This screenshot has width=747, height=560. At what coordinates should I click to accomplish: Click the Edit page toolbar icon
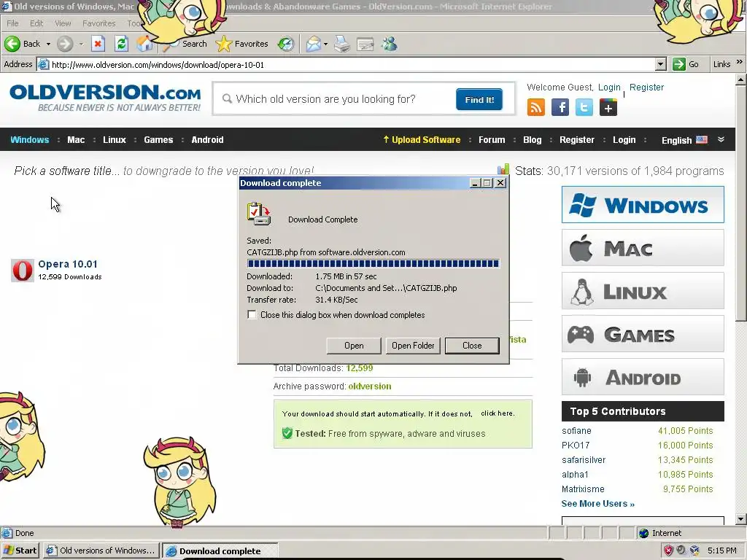[x=365, y=44]
